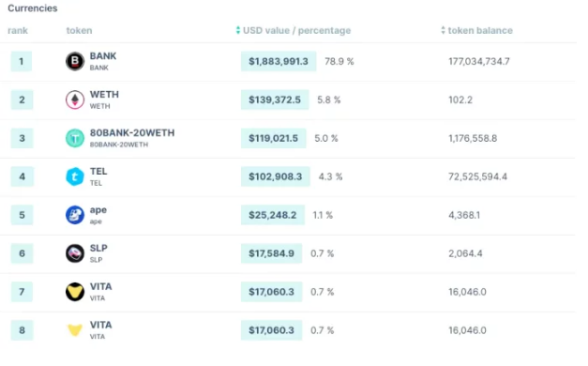Click the $139,372.5 WETH value bar
The height and width of the screenshot is (366, 588).
[x=275, y=99]
